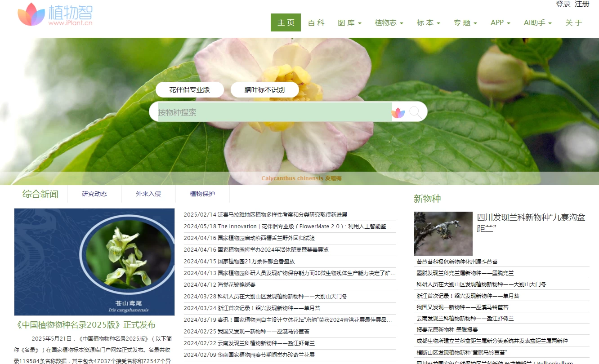Open the 百科 menu item
Screen dimensions: 599x364
(x=316, y=22)
